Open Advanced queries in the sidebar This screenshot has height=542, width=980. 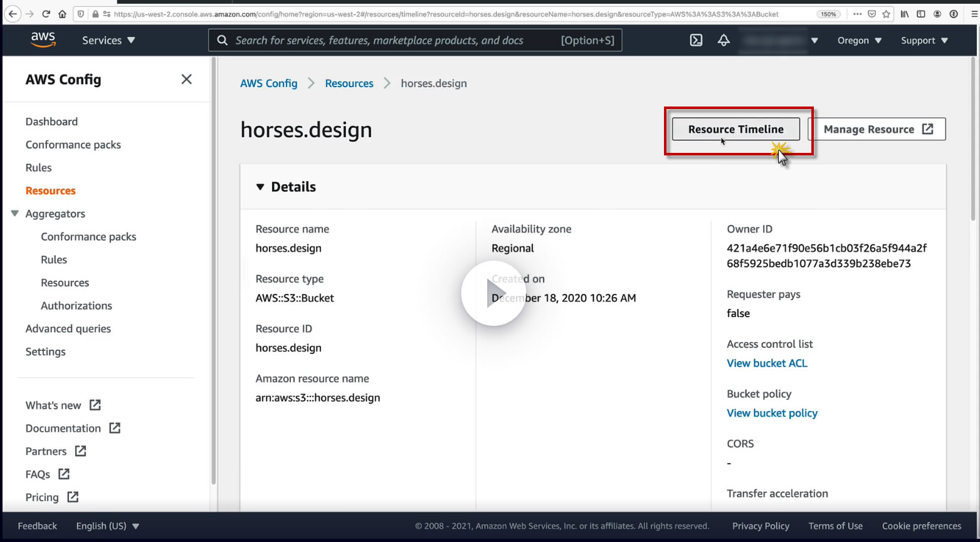pos(68,329)
